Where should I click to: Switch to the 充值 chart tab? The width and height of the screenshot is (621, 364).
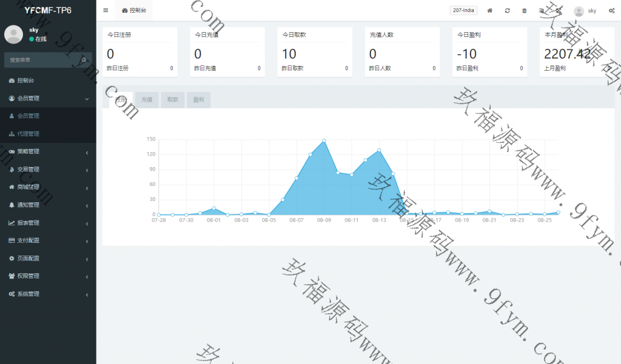click(147, 100)
